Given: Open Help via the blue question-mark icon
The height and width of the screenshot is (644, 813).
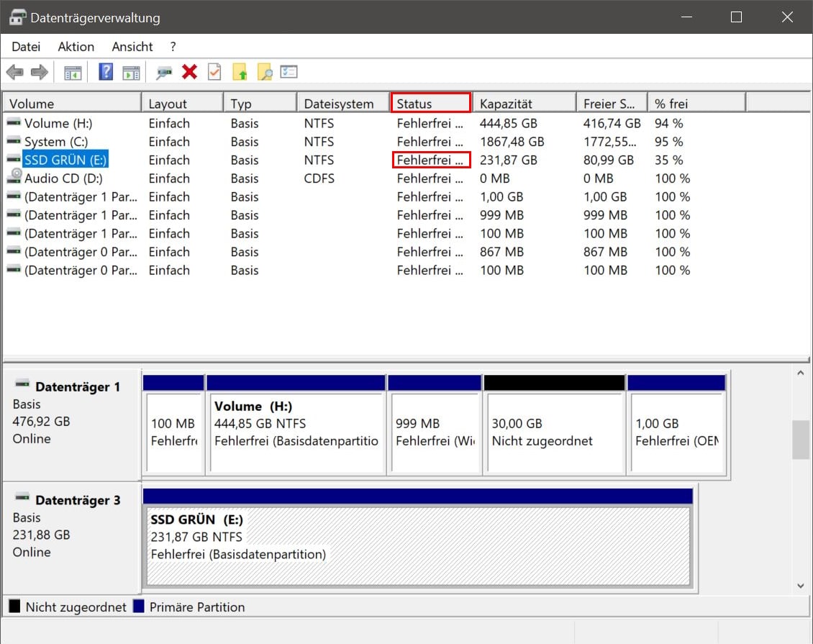Looking at the screenshot, I should click(106, 71).
